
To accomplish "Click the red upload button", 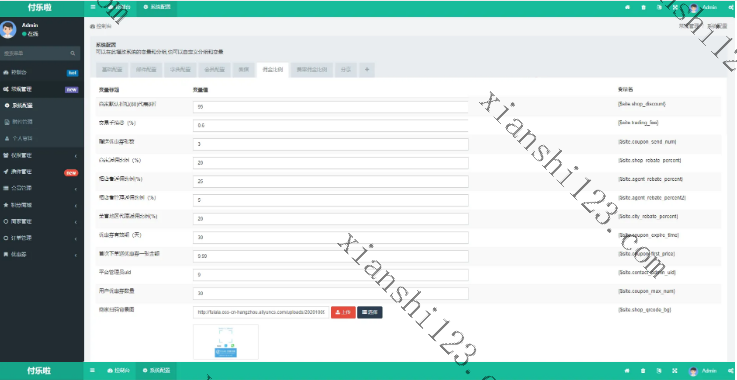I will click(x=343, y=312).
